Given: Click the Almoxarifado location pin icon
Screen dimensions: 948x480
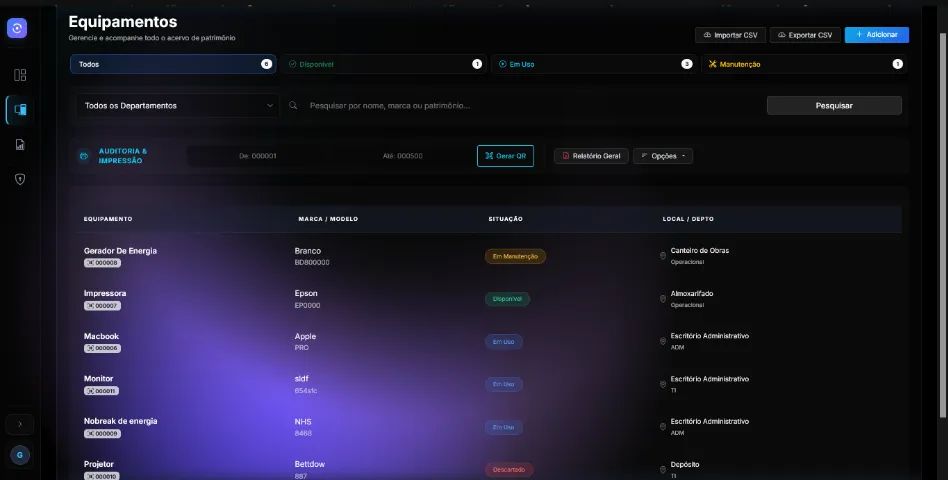Looking at the screenshot, I should (x=663, y=299).
